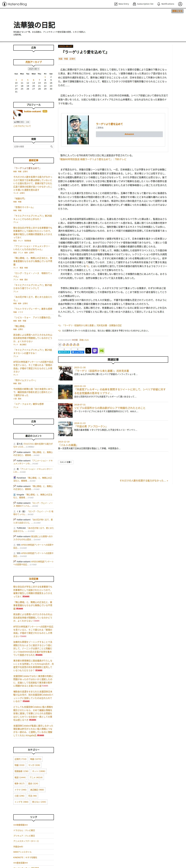Open the 2025-08-07 date label
The width and height of the screenshot is (186, 868).
[x=65, y=46]
